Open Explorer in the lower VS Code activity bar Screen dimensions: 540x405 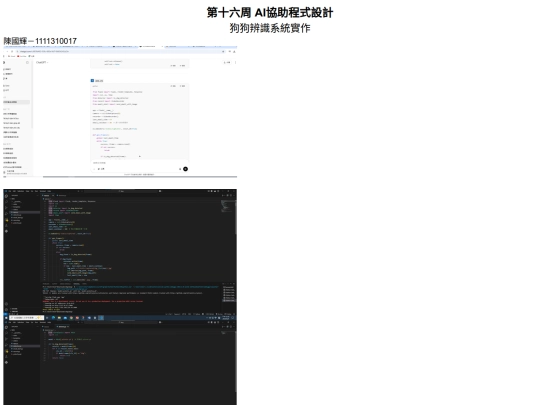coord(6,327)
